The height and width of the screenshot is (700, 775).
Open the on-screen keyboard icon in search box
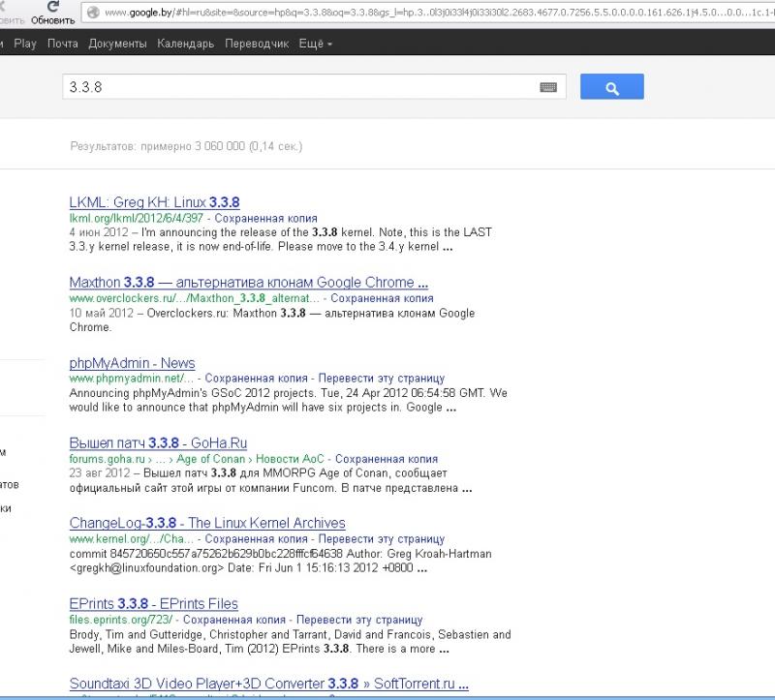pos(548,87)
